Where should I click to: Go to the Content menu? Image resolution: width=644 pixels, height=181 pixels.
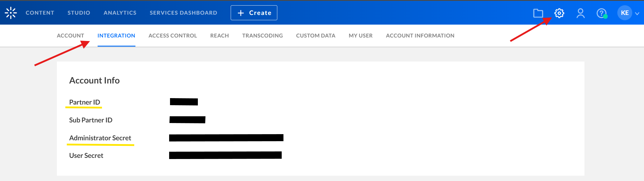coord(40,13)
